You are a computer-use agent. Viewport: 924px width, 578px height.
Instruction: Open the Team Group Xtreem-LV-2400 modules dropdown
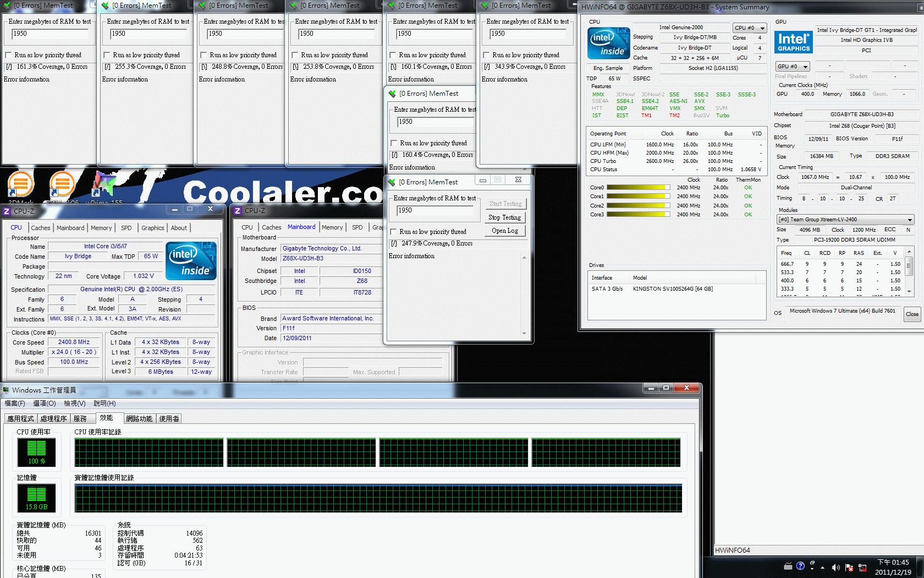pyautogui.click(x=845, y=220)
